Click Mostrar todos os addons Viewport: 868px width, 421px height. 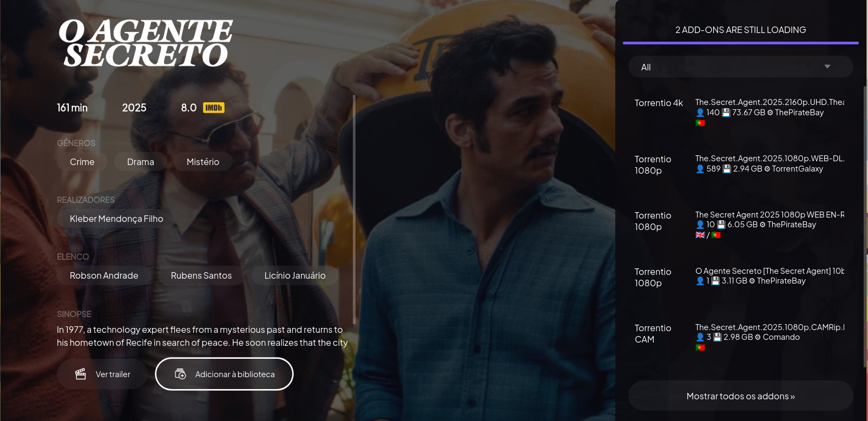(x=740, y=396)
